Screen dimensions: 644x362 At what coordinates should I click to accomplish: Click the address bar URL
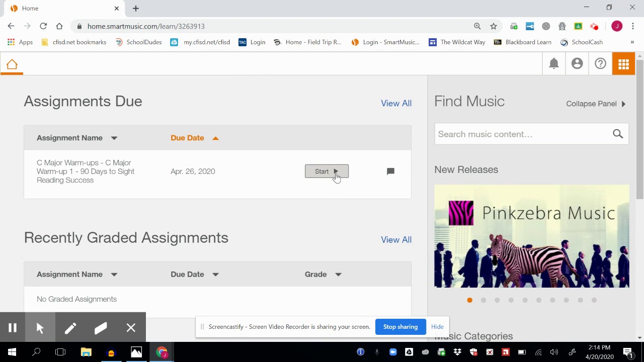click(146, 26)
